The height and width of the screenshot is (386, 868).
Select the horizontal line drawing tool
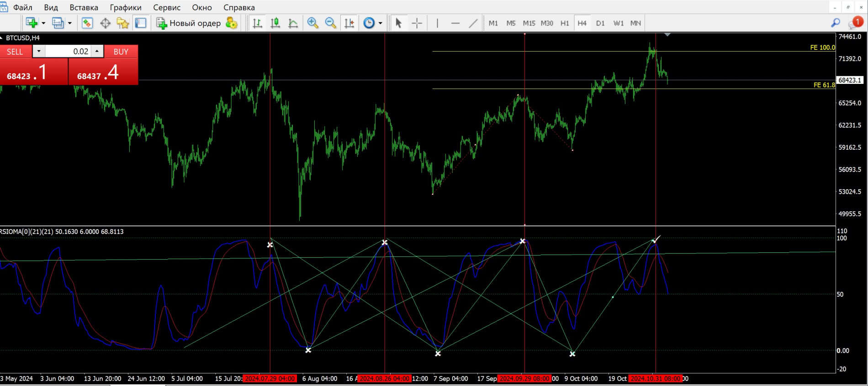[455, 23]
